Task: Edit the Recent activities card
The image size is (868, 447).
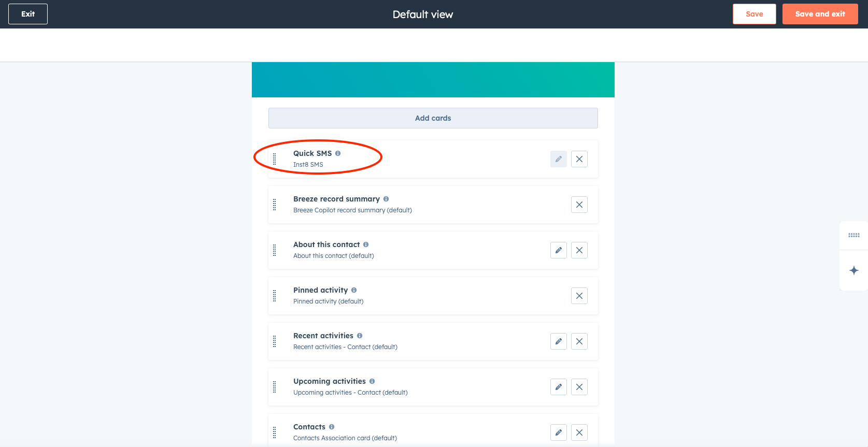Action: pos(558,341)
